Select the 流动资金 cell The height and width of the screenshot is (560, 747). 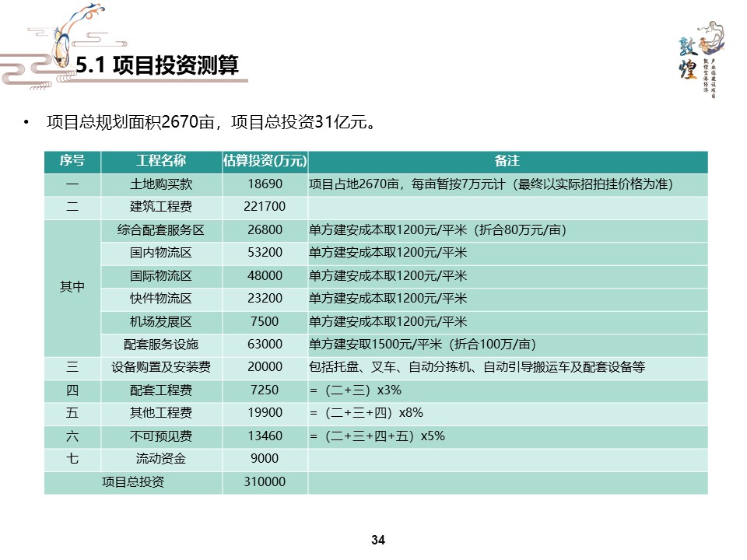click(x=161, y=459)
